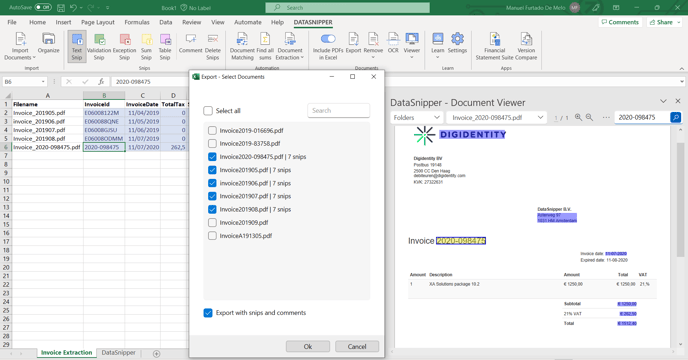This screenshot has height=360, width=688.
Task: Uncheck Export with snips and comments
Action: [x=208, y=313]
